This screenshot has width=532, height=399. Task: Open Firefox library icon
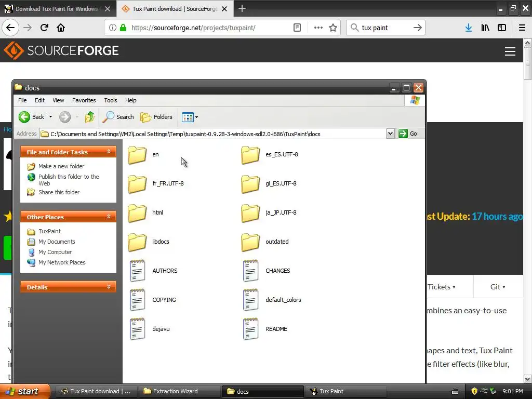pyautogui.click(x=485, y=28)
